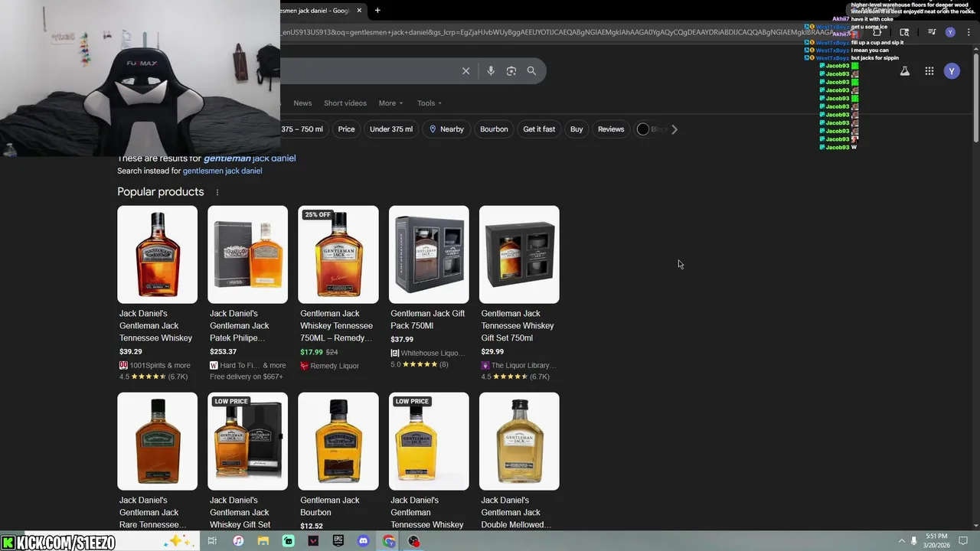980x551 pixels.
Task: Open Popular products three-dot options
Action: pyautogui.click(x=217, y=192)
